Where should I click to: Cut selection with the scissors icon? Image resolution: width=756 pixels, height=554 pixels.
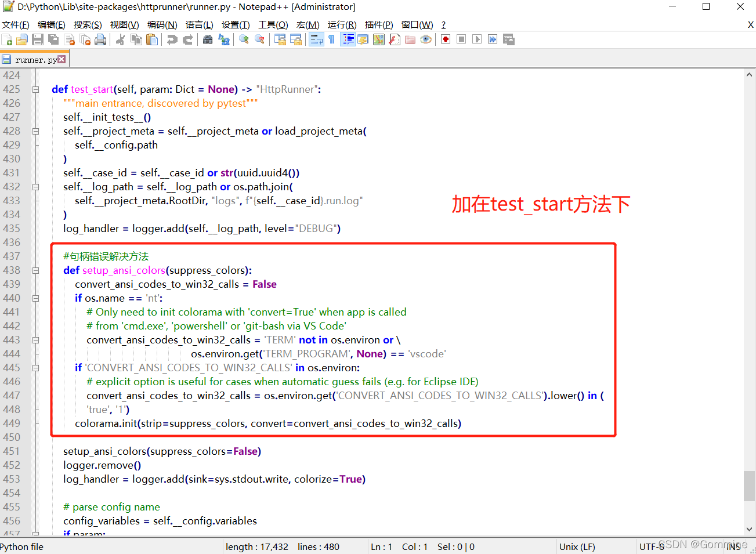click(x=121, y=39)
